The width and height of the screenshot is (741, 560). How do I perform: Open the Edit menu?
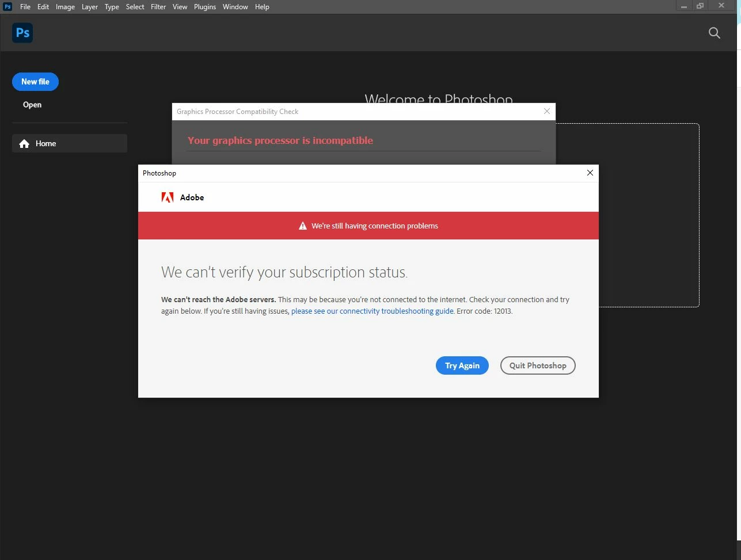(x=43, y=7)
